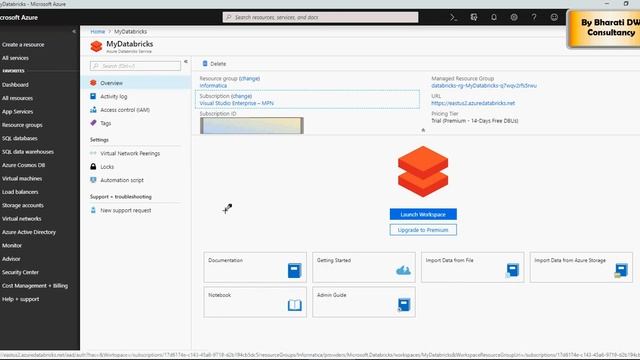
Task: Click the Delete trash icon
Action: pyautogui.click(x=205, y=63)
